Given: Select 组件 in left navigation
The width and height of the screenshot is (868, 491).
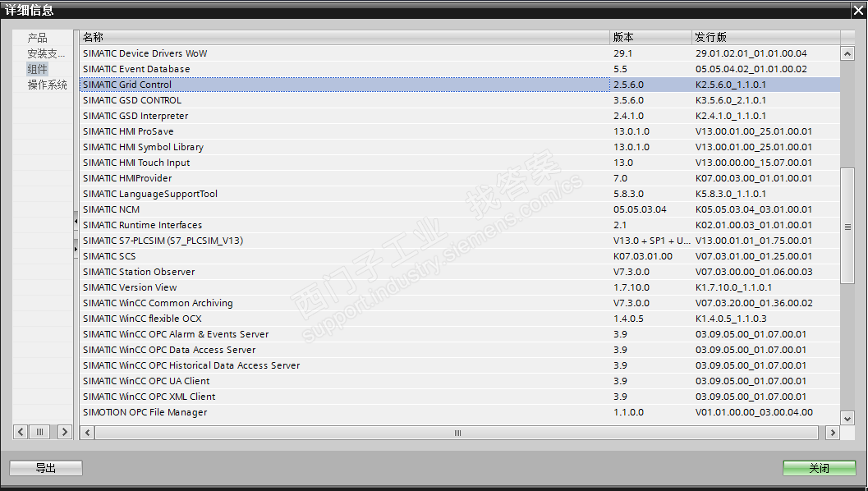Looking at the screenshot, I should pos(37,69).
